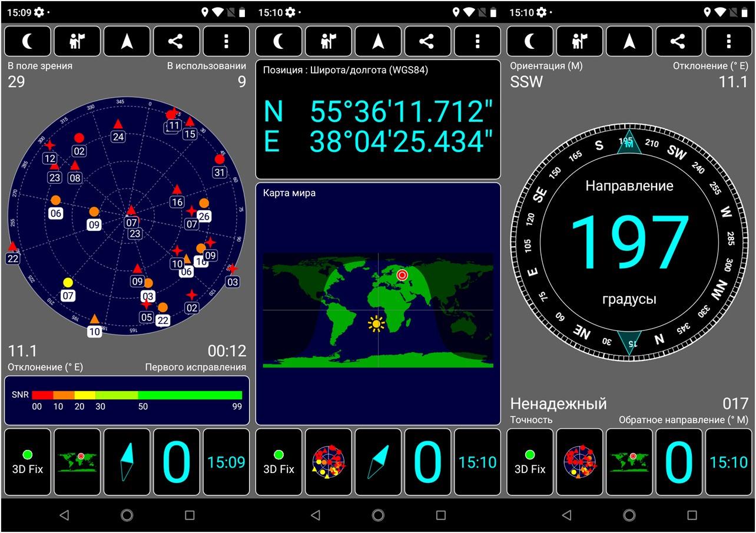This screenshot has width=756, height=533.
Task: Open the satellite sky thumbnail on coordinates screen
Action: click(x=329, y=462)
